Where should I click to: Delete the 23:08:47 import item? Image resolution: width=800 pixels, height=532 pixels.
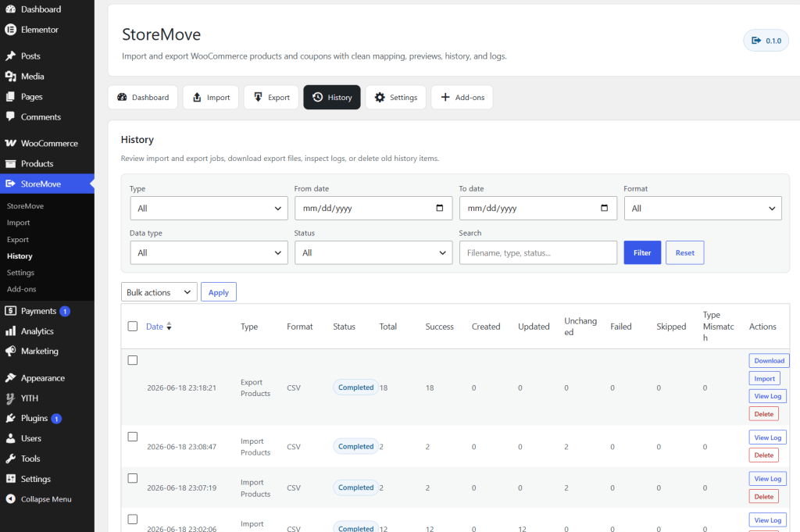(x=764, y=455)
